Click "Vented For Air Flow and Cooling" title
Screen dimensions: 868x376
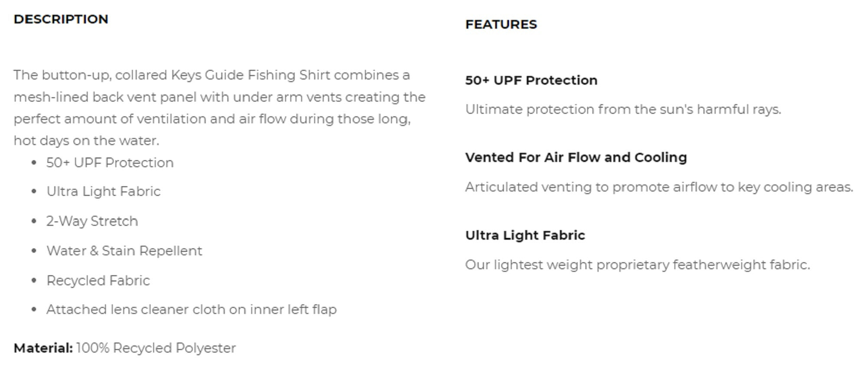576,158
